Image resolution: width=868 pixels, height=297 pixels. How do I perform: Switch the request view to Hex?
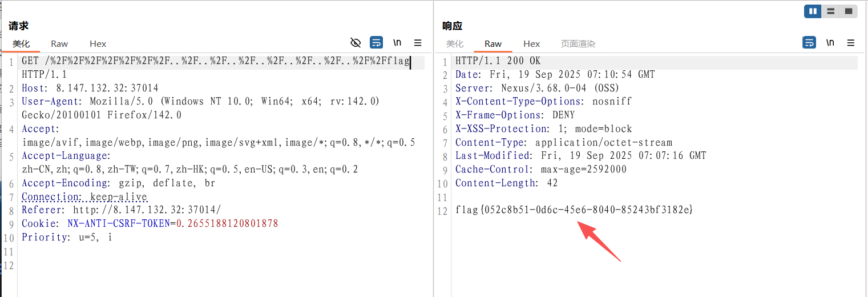coord(98,44)
